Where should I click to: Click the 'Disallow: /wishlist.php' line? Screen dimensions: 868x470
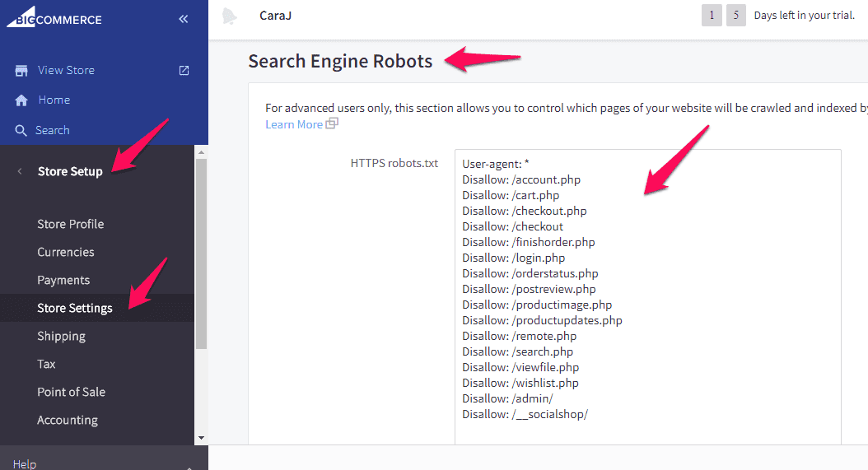coord(520,383)
